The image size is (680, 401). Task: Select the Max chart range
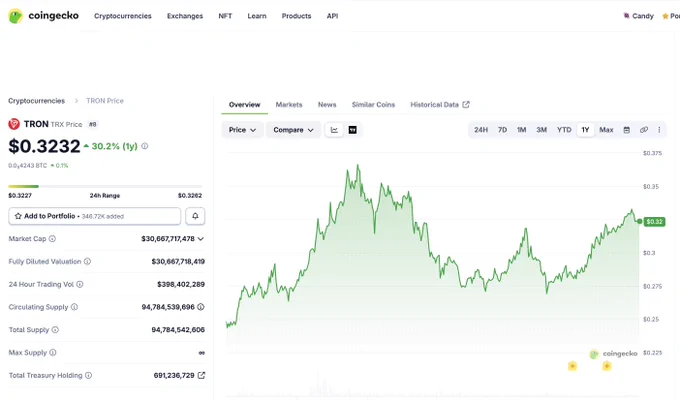(606, 130)
